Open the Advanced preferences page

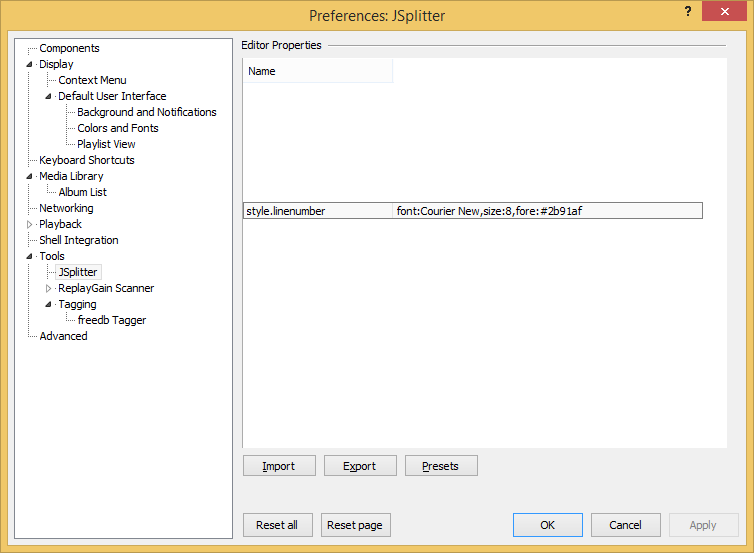(x=63, y=336)
